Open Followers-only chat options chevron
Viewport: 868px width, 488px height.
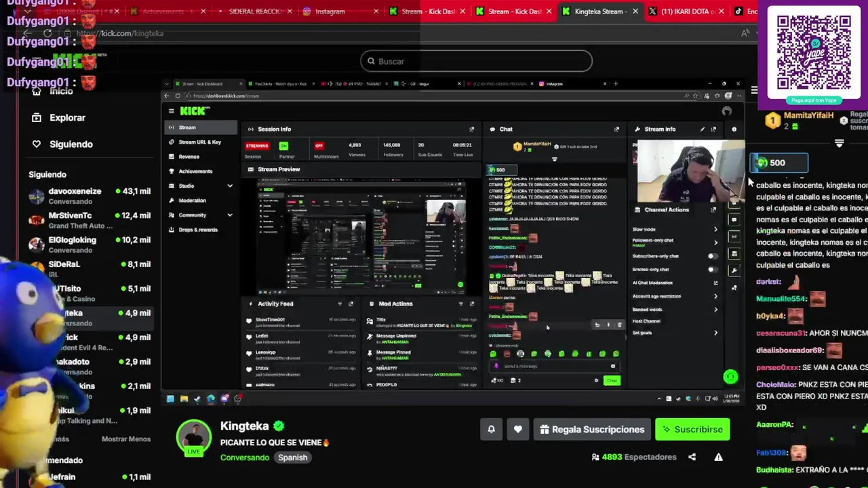[715, 242]
